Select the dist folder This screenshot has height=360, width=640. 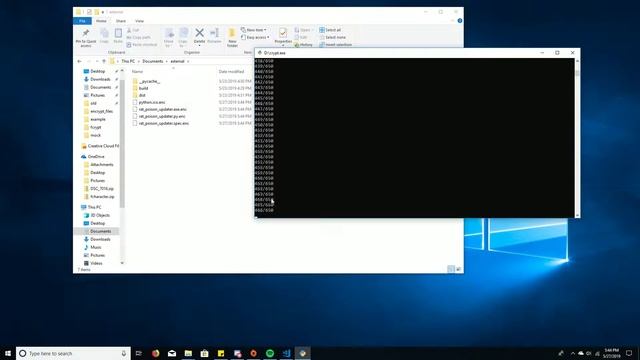pyautogui.click(x=142, y=95)
